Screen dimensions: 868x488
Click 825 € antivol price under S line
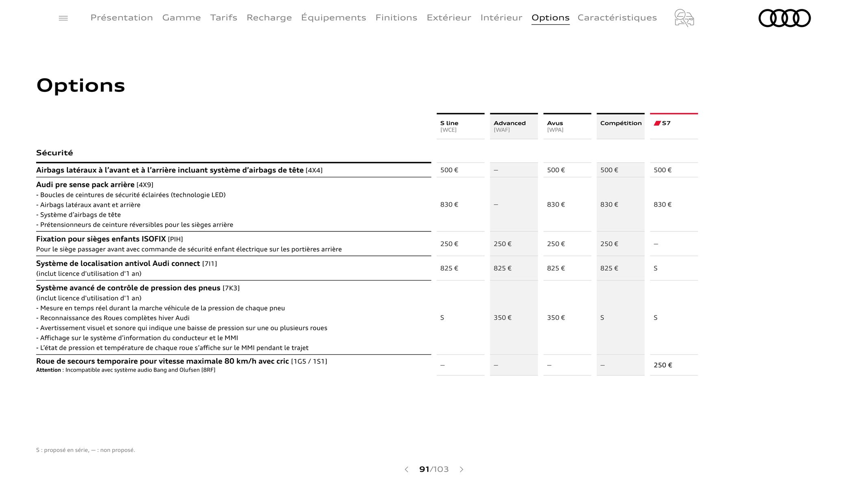(449, 268)
